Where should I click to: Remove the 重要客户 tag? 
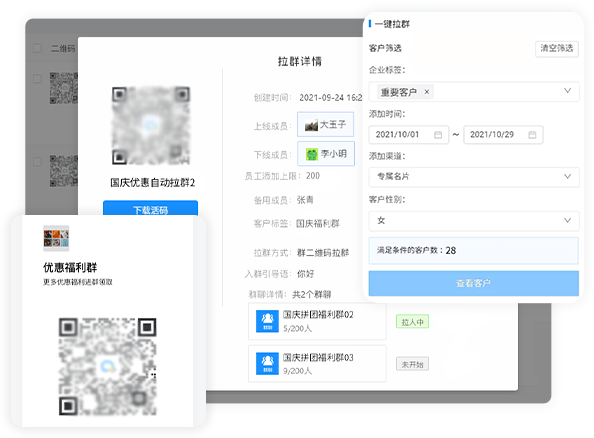coord(427,92)
